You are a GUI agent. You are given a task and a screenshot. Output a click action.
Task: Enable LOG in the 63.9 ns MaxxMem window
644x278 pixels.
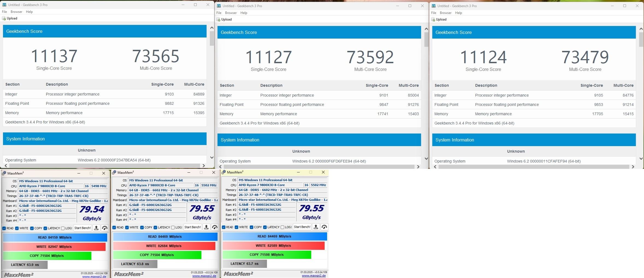(63, 228)
